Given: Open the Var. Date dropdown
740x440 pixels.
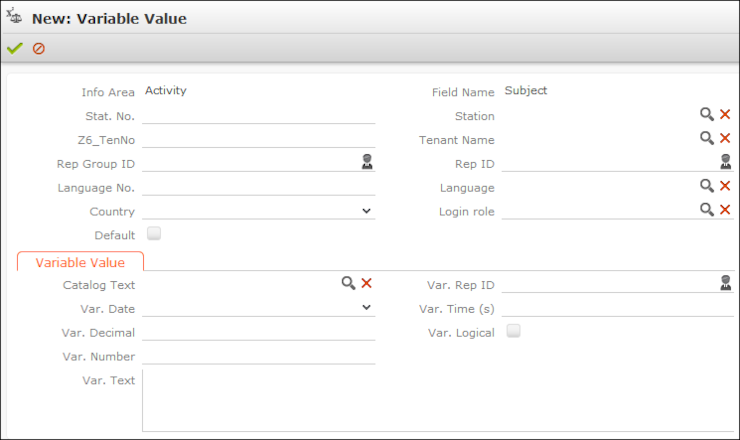Looking at the screenshot, I should click(367, 308).
